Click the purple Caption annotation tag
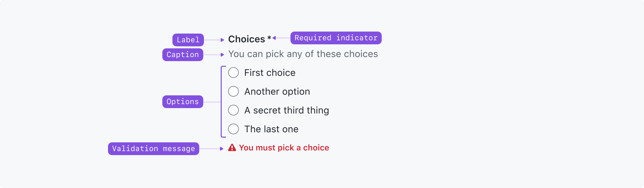644x188 pixels. click(183, 55)
